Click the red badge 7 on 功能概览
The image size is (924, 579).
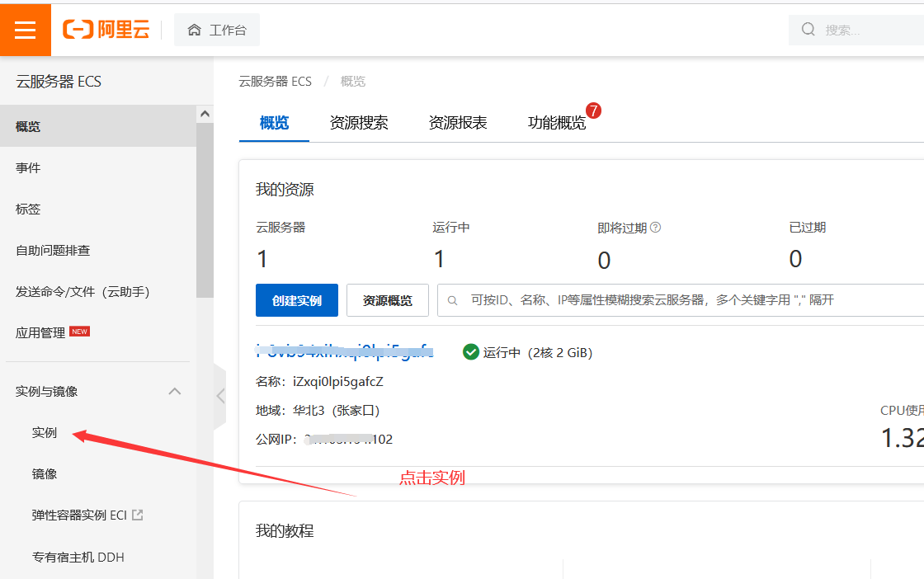pyautogui.click(x=593, y=111)
